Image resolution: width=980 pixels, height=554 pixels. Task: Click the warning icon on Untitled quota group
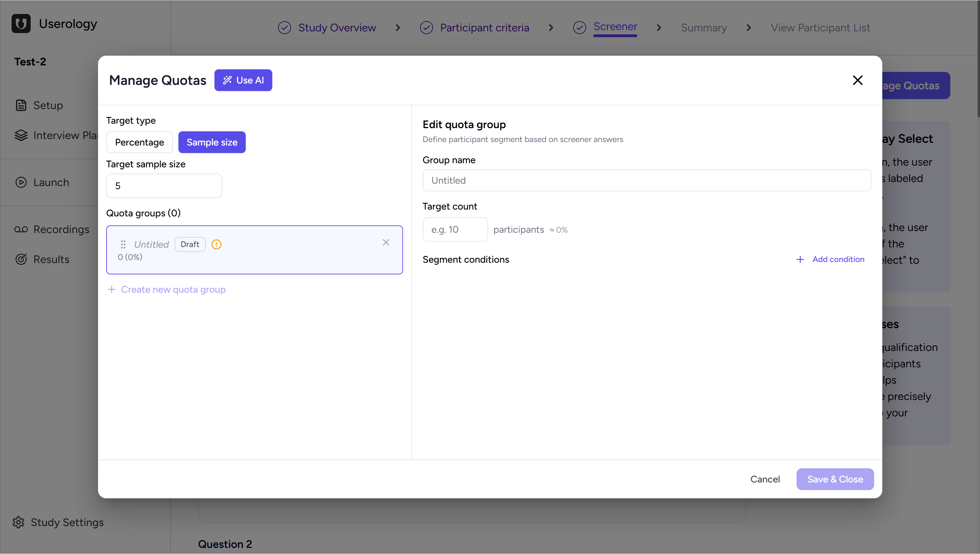tap(216, 244)
